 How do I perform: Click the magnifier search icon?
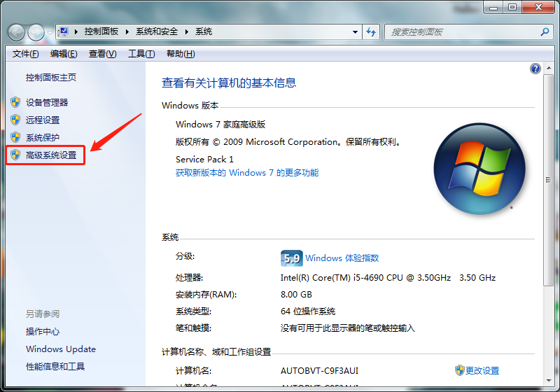pos(545,31)
